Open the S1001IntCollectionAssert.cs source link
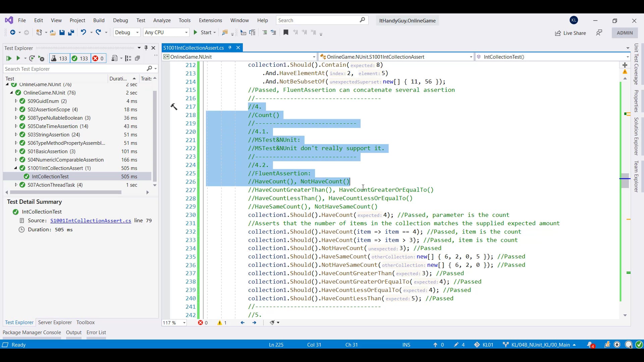The image size is (644, 362). [91, 221]
